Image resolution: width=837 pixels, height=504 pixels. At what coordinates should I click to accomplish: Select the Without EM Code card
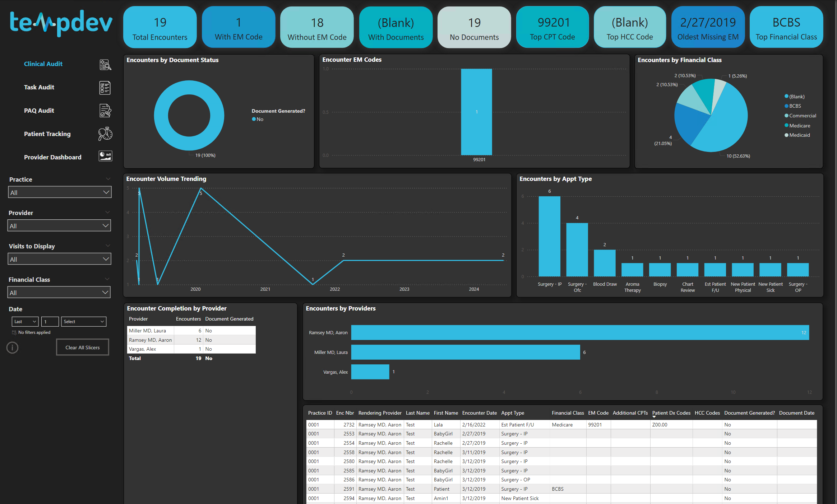pos(317,28)
